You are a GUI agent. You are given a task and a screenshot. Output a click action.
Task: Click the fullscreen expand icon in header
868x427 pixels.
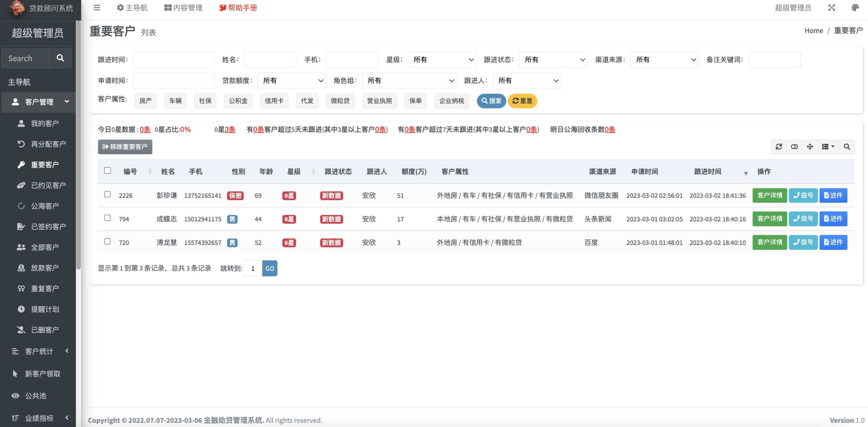(x=832, y=8)
